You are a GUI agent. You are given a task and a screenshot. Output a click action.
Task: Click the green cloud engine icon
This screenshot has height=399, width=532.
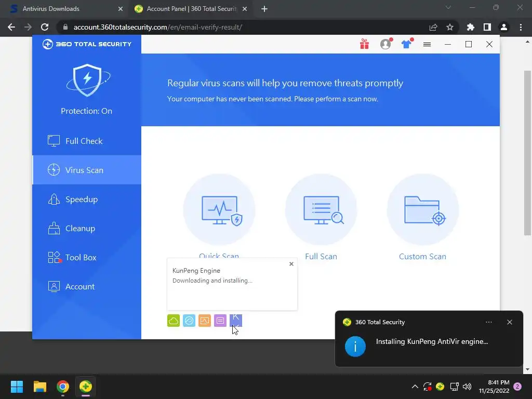(174, 321)
